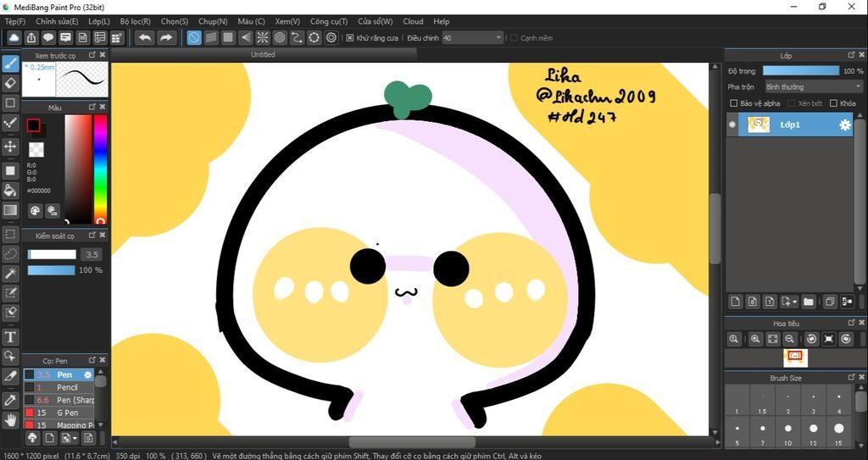Open Lớp1 layer settings gear
This screenshot has width=868, height=460.
click(844, 125)
